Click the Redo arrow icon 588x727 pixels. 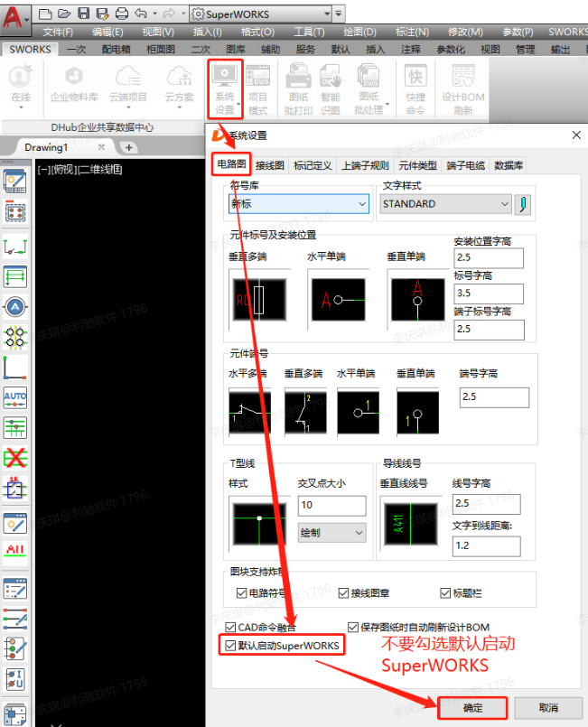pos(169,14)
